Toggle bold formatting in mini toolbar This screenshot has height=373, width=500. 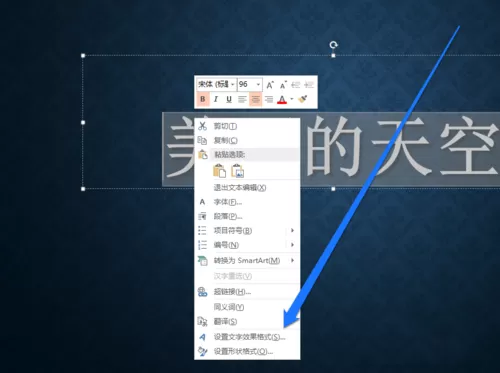pyautogui.click(x=203, y=99)
